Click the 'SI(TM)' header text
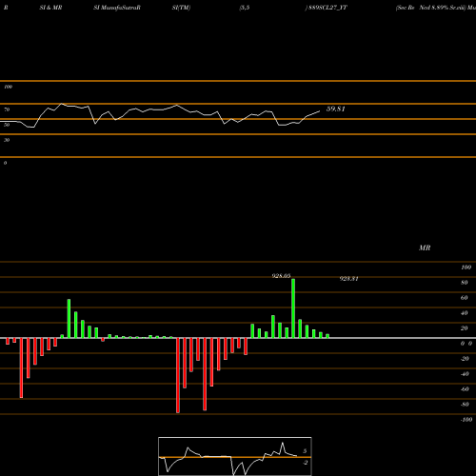The width and height of the screenshot is (476, 476). click(x=181, y=8)
